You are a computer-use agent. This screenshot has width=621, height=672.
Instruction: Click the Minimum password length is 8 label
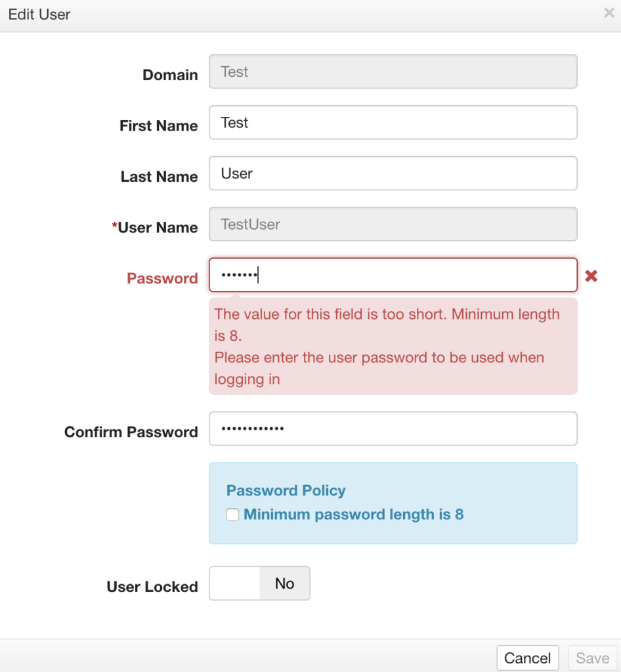point(354,514)
